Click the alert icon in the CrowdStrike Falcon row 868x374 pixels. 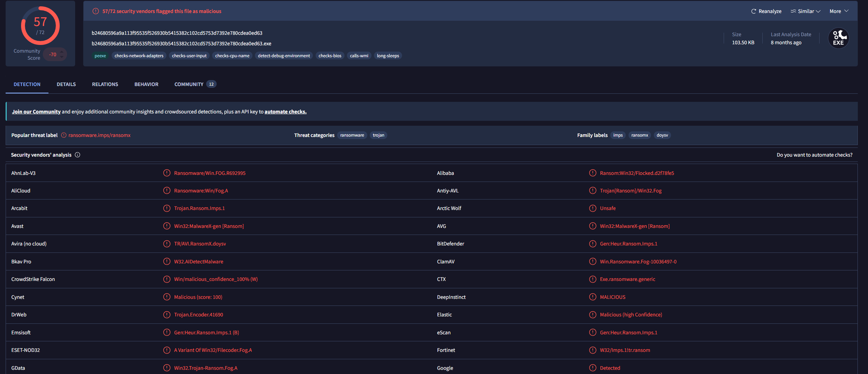click(x=167, y=279)
